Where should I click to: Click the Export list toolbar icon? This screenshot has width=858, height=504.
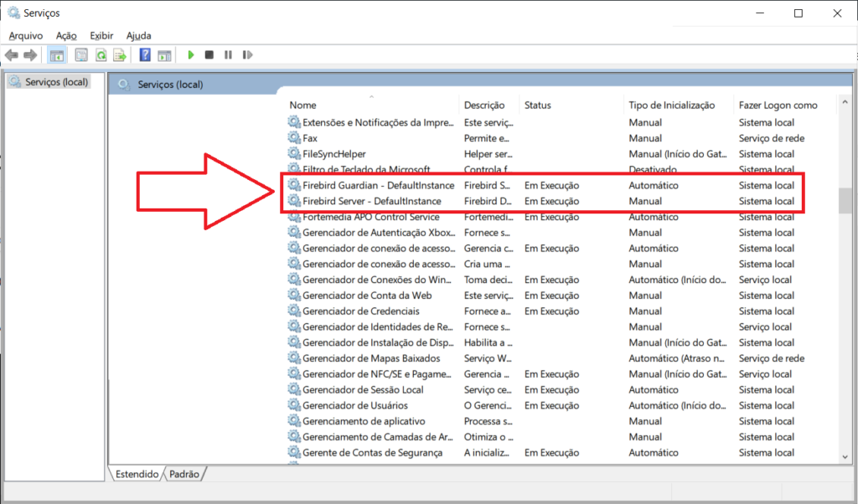(120, 55)
